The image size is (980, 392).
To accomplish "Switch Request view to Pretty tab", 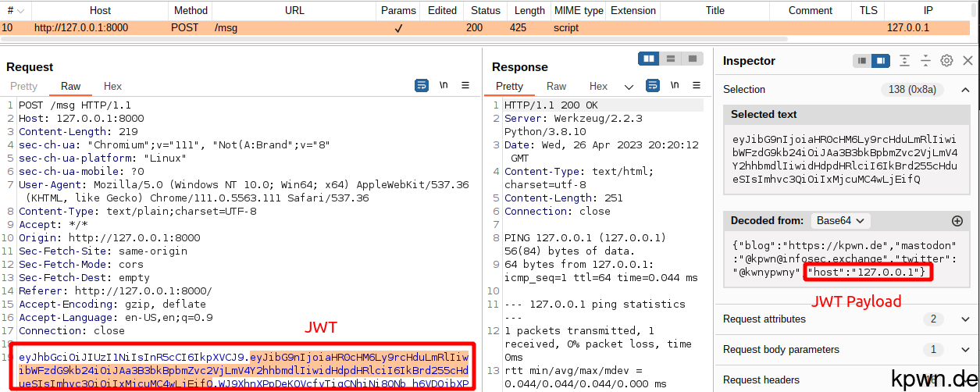I will (x=23, y=87).
